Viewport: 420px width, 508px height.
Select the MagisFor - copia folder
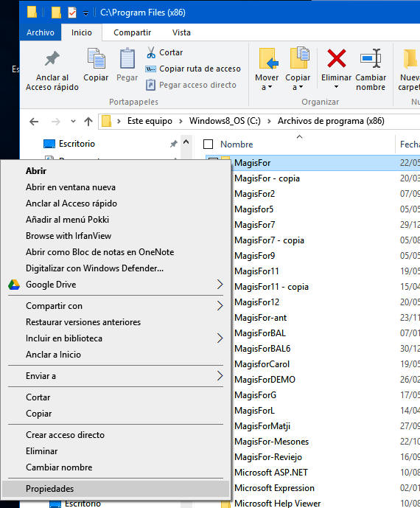click(267, 178)
